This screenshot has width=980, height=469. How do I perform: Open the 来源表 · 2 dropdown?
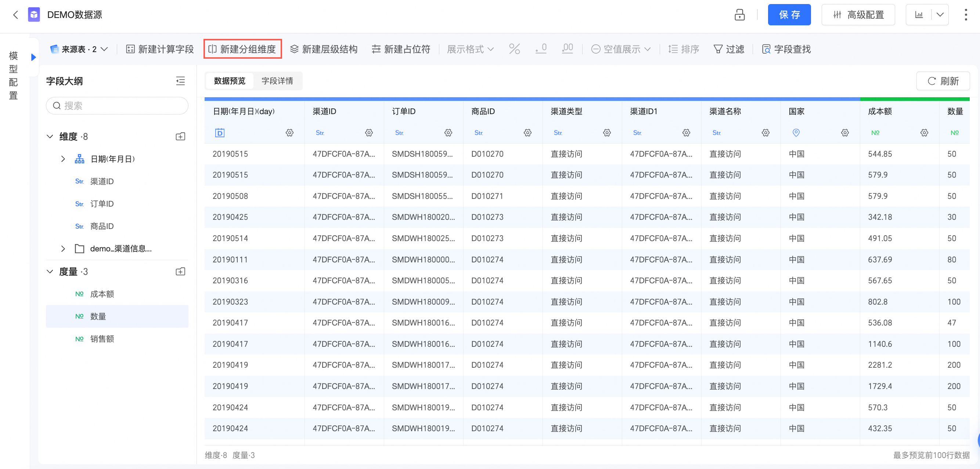click(79, 49)
